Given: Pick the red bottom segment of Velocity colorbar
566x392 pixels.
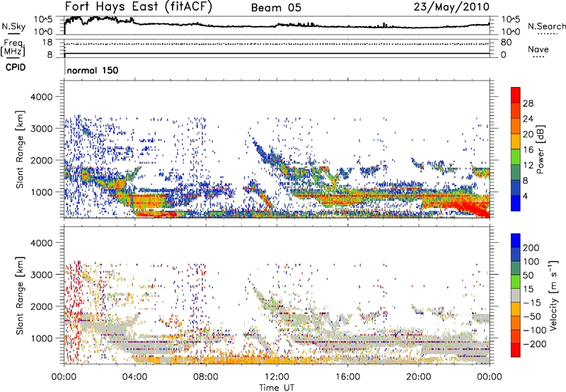Looking at the screenshot, I should 516,350.
